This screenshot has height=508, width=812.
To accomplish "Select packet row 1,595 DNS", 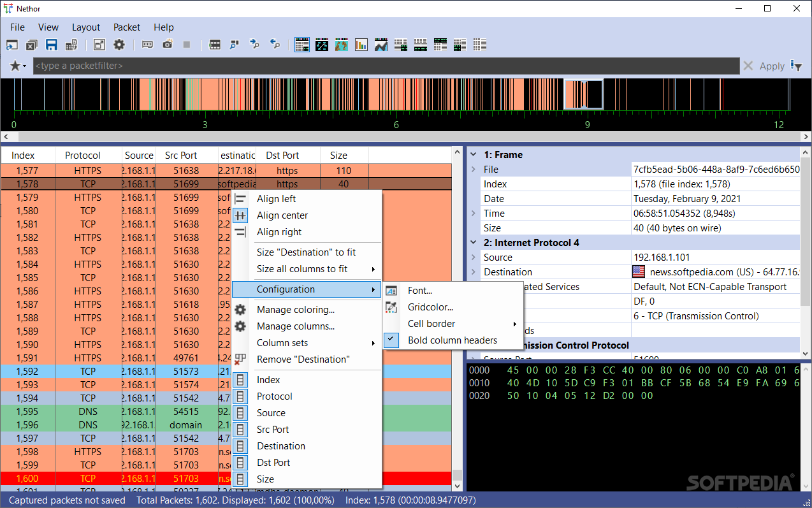I will pyautogui.click(x=226, y=412).
